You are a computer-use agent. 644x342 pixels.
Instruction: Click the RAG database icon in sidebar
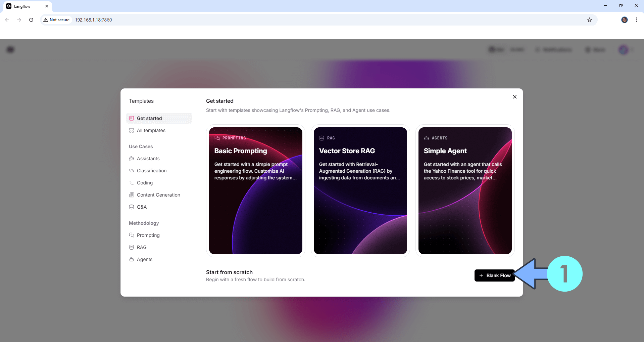tap(132, 247)
